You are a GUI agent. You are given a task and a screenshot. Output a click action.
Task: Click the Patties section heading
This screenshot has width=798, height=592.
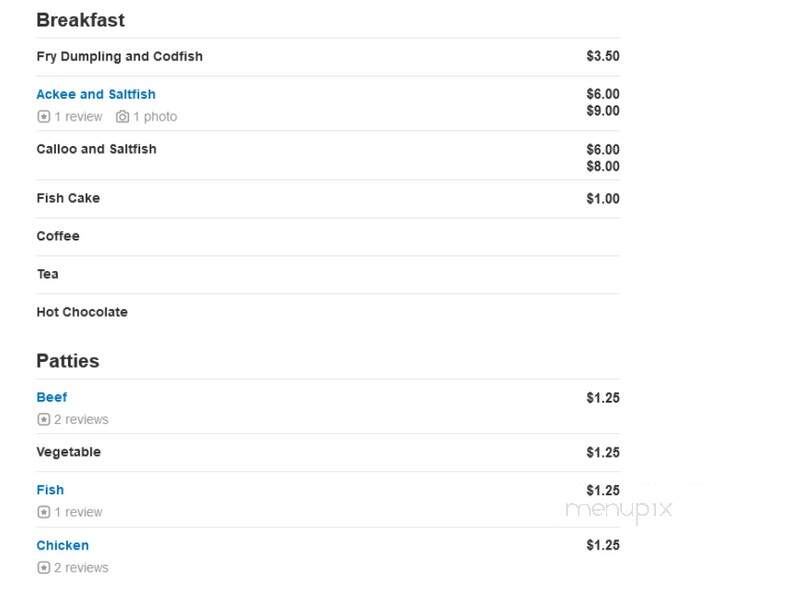[x=68, y=361]
